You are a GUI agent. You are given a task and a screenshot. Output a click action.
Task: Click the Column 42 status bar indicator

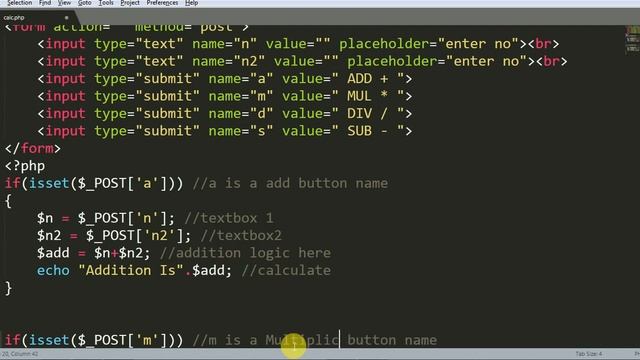(20, 354)
